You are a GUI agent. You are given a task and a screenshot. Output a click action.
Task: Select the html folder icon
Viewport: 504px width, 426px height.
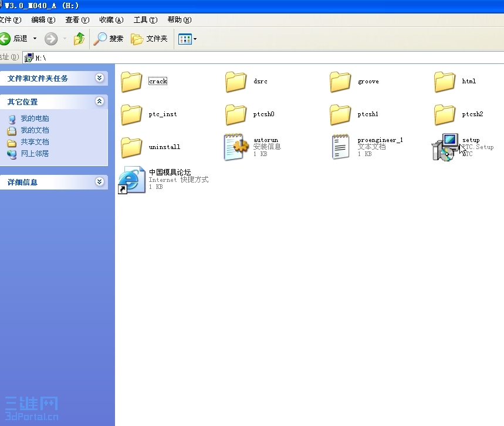(445, 82)
